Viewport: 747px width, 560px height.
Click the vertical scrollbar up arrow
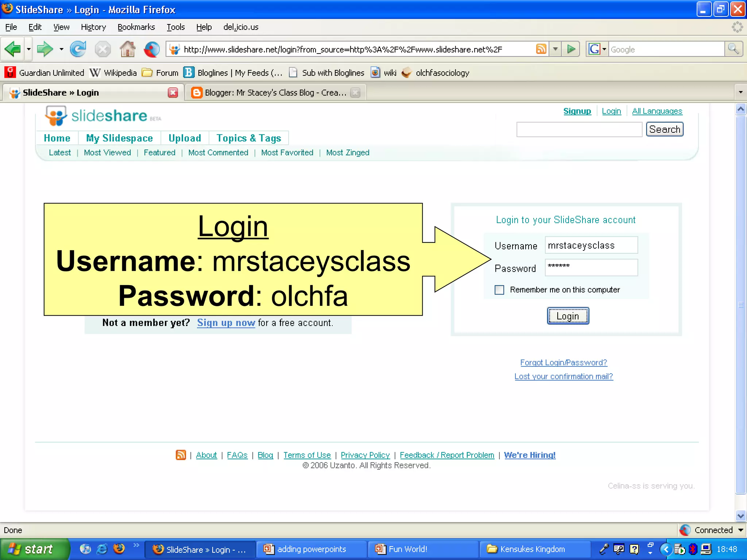coord(741,109)
